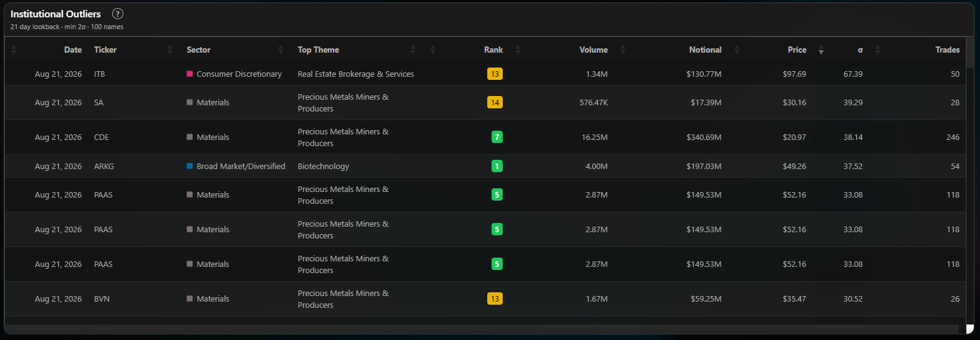Viewport: 980px width, 340px height.
Task: Click the 1.67M volume value
Action: point(596,299)
